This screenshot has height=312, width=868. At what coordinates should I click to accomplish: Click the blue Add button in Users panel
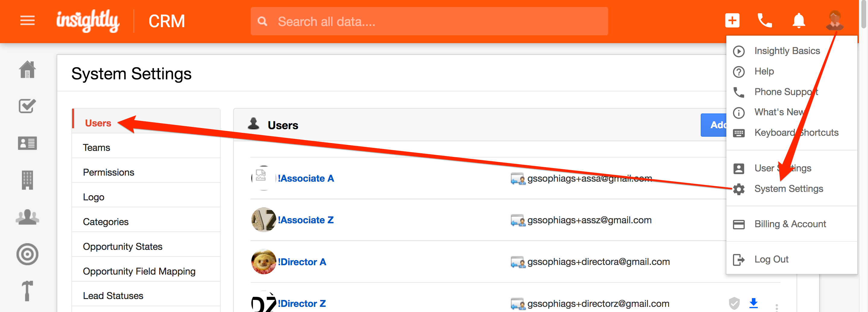(x=714, y=125)
